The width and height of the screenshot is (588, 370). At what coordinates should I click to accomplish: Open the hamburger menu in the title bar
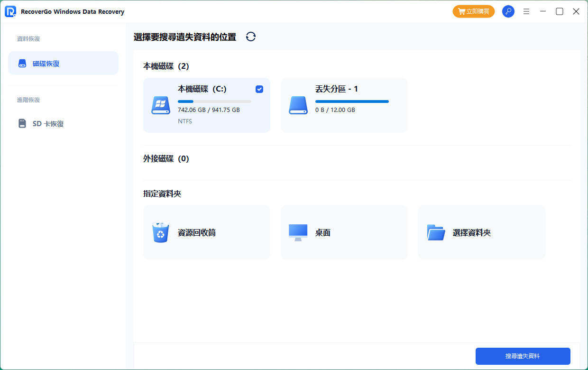click(526, 11)
